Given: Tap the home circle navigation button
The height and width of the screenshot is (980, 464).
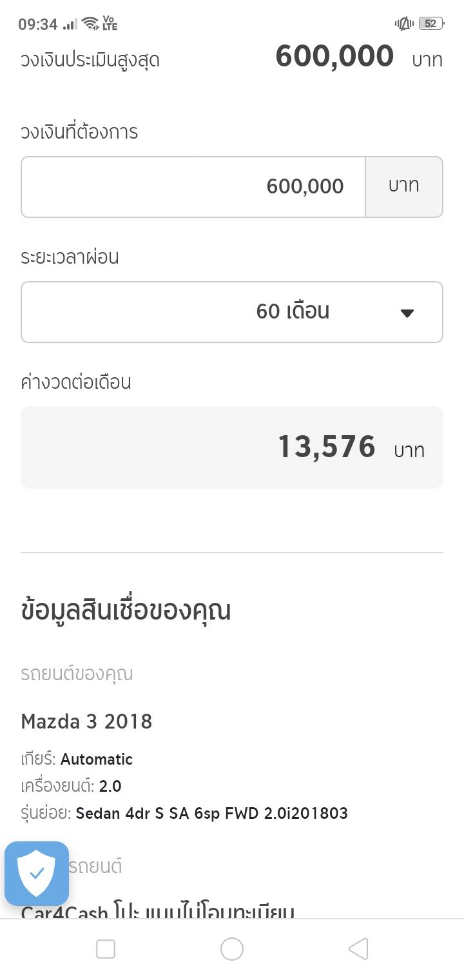Looking at the screenshot, I should (x=231, y=948).
